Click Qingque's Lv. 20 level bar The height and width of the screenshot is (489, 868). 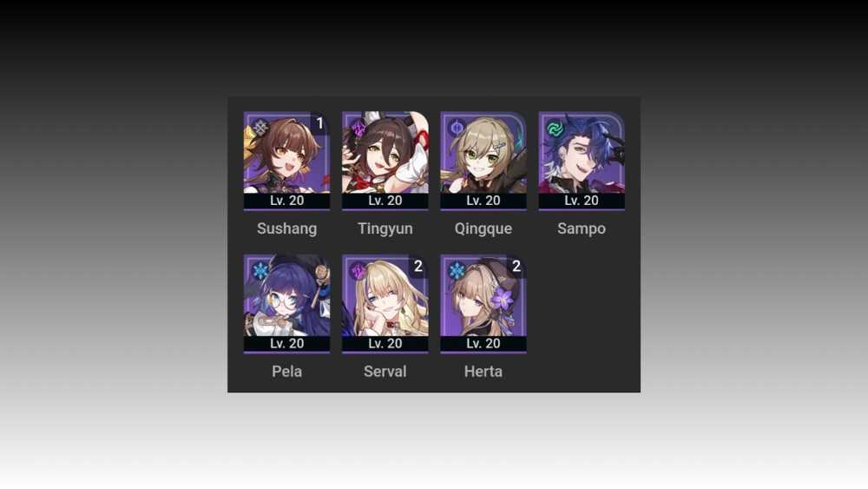(483, 201)
